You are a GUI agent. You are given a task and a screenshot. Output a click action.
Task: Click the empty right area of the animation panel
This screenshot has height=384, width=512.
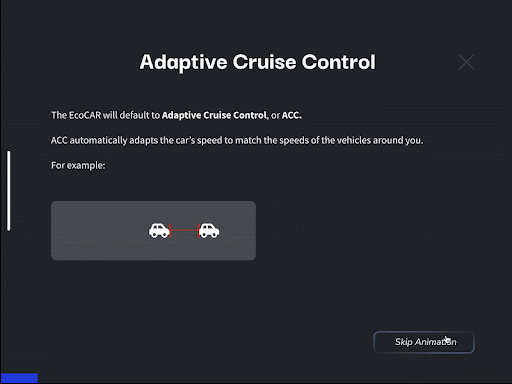(x=237, y=230)
